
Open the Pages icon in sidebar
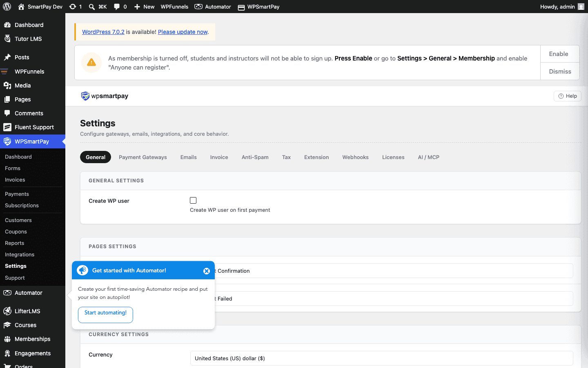point(7,99)
